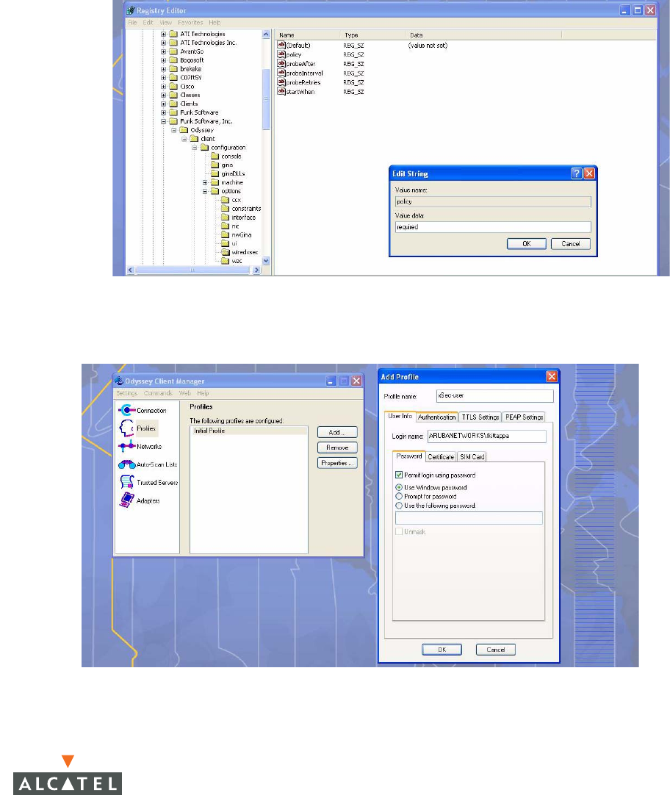Screen dimensions: 670x812
Task: Toggle Permit login using password checkbox
Action: click(x=399, y=475)
